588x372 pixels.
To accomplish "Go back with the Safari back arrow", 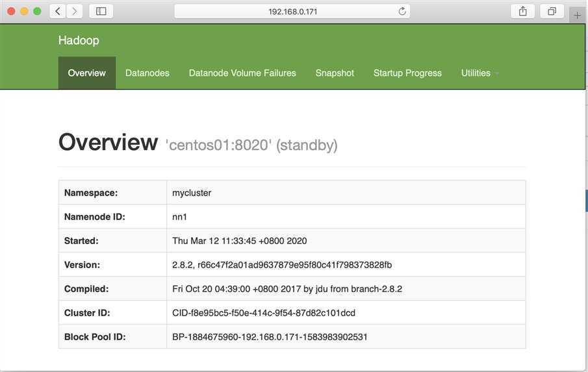I will pyautogui.click(x=58, y=11).
